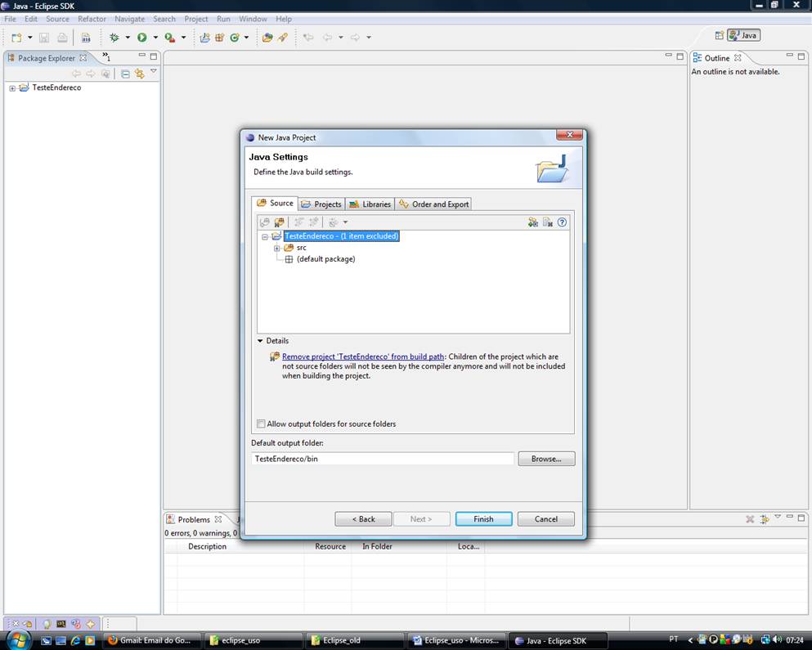The width and height of the screenshot is (812, 650).
Task: Open the Refactor menu
Action: coord(92,19)
